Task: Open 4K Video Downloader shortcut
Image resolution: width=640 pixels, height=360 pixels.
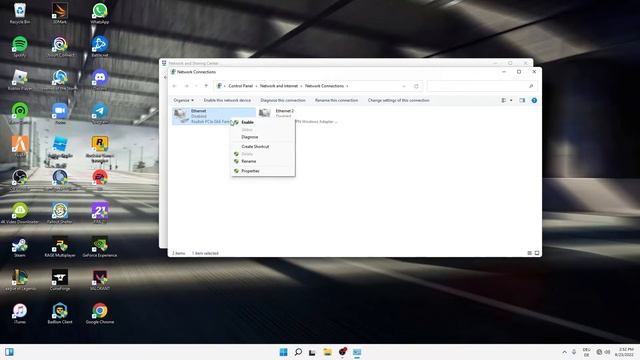Action: [20, 213]
